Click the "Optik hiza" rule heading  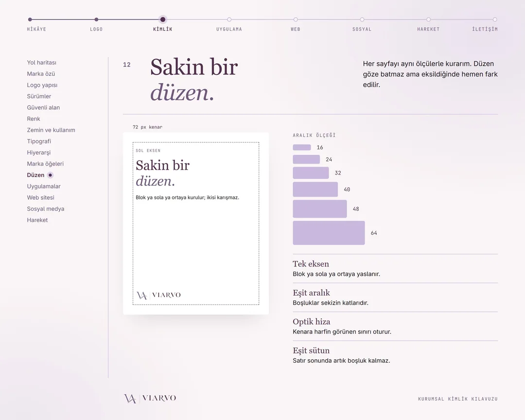click(312, 322)
